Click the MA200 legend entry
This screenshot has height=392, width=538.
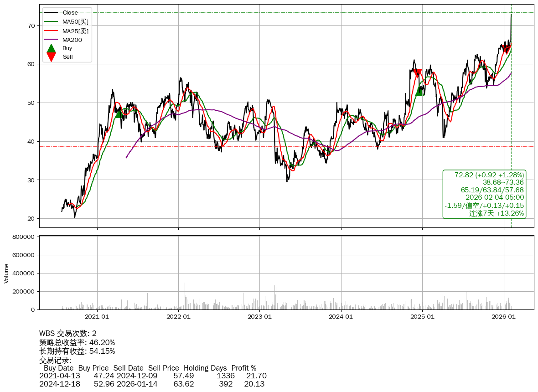pyautogui.click(x=72, y=40)
